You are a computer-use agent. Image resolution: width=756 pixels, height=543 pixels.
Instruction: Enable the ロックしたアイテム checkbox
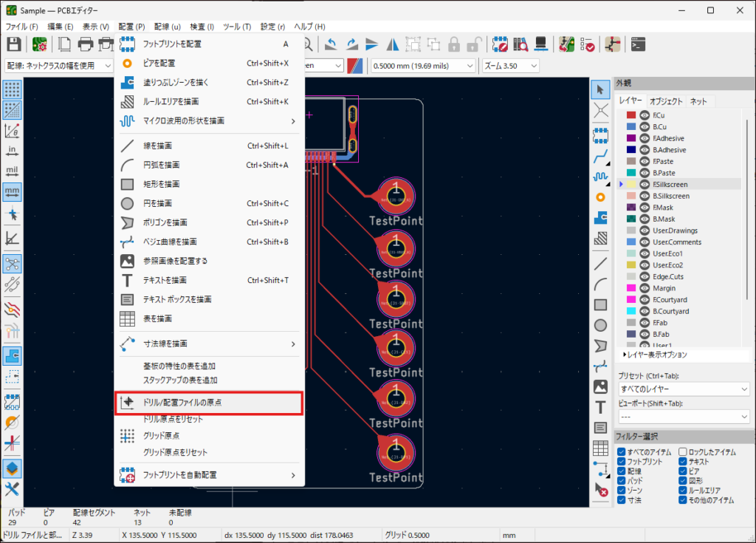click(x=683, y=451)
